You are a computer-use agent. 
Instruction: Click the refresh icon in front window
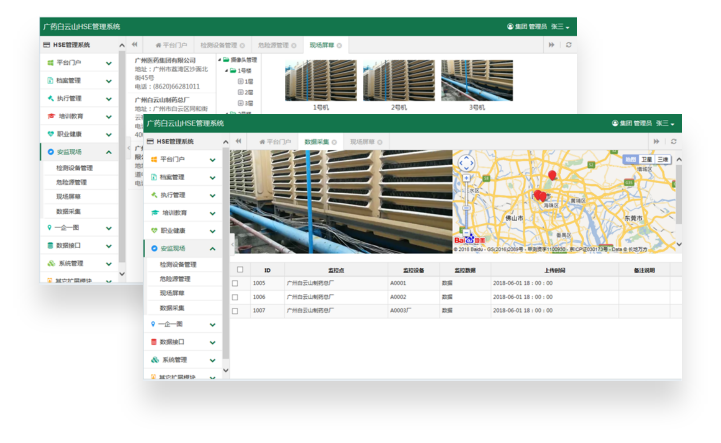click(x=674, y=142)
